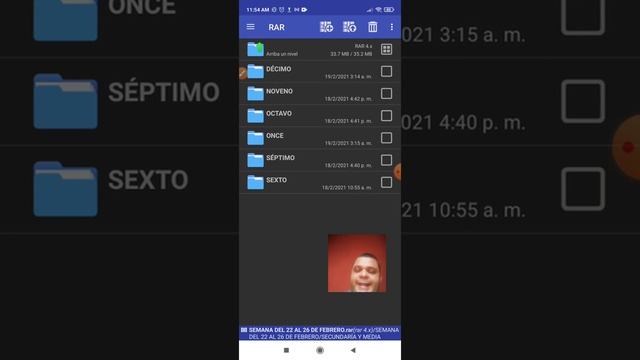Screen dimensions: 640x360
Task: Tap the Android home circle button
Action: pos(320,350)
